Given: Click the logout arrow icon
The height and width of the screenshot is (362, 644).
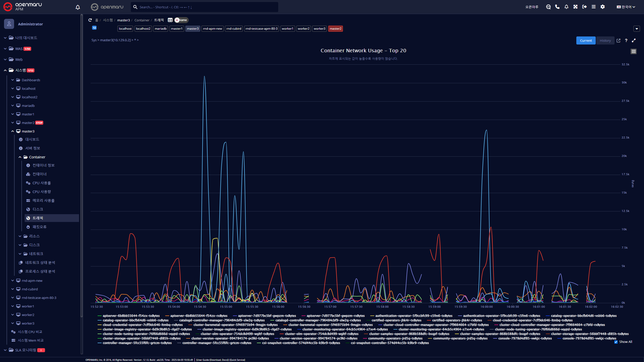Looking at the screenshot, I should [584, 7].
